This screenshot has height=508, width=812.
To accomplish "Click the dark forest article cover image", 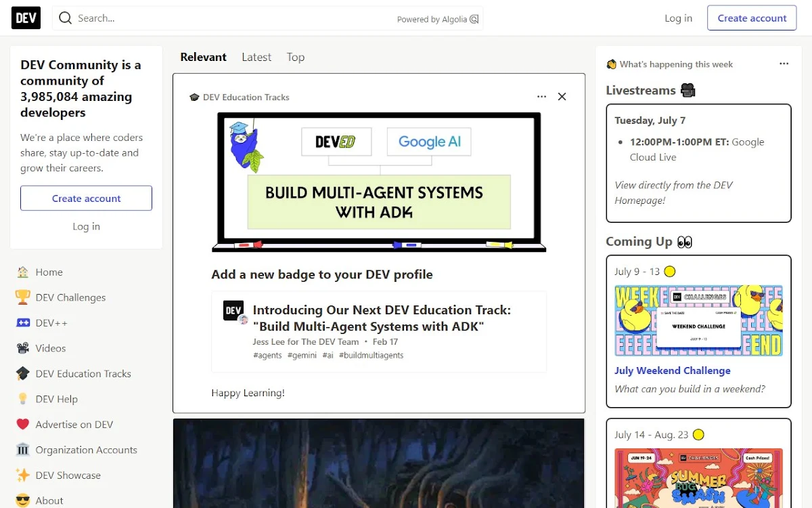I will tap(379, 463).
